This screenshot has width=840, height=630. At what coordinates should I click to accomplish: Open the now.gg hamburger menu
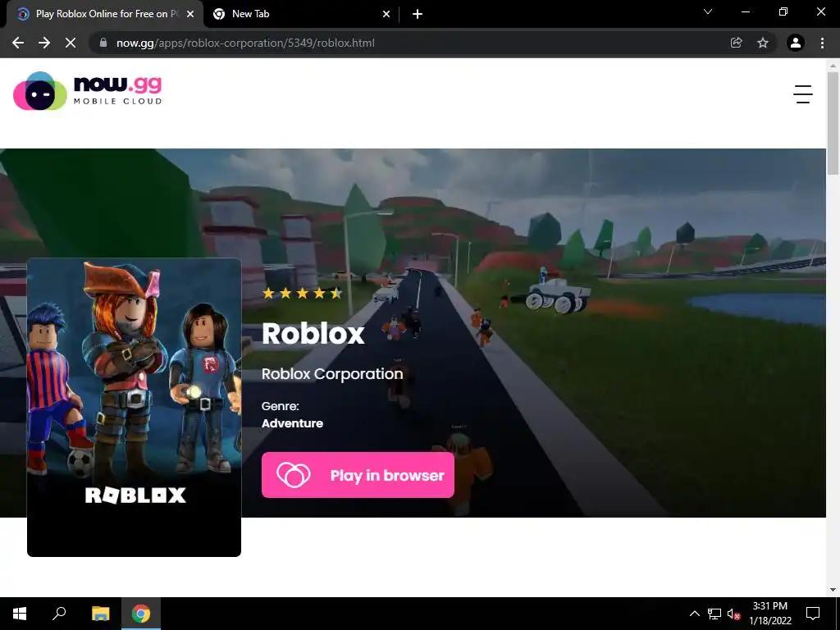click(802, 94)
